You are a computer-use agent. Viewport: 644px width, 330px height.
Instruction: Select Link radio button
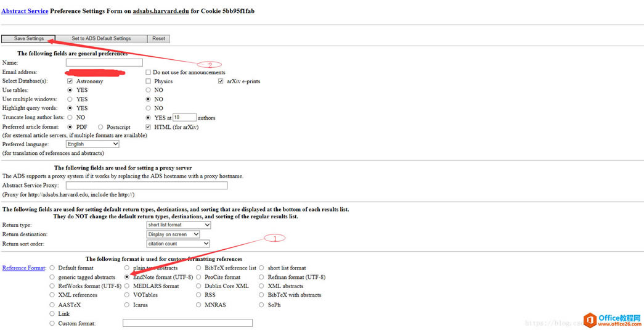pyautogui.click(x=52, y=314)
